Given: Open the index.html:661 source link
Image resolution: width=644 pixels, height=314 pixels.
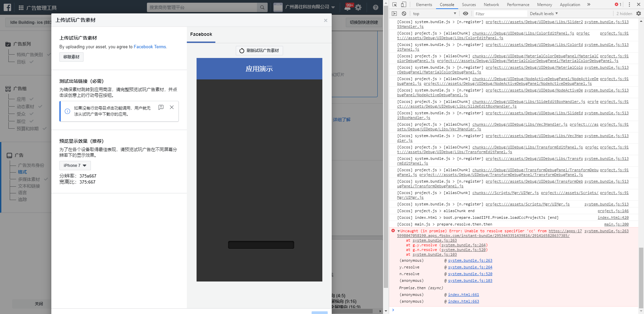Looking at the screenshot, I should tap(464, 295).
